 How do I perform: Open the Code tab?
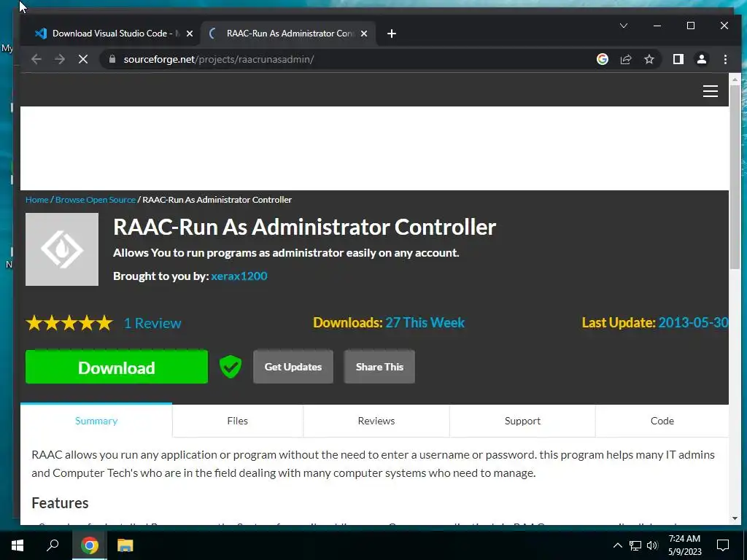click(662, 421)
